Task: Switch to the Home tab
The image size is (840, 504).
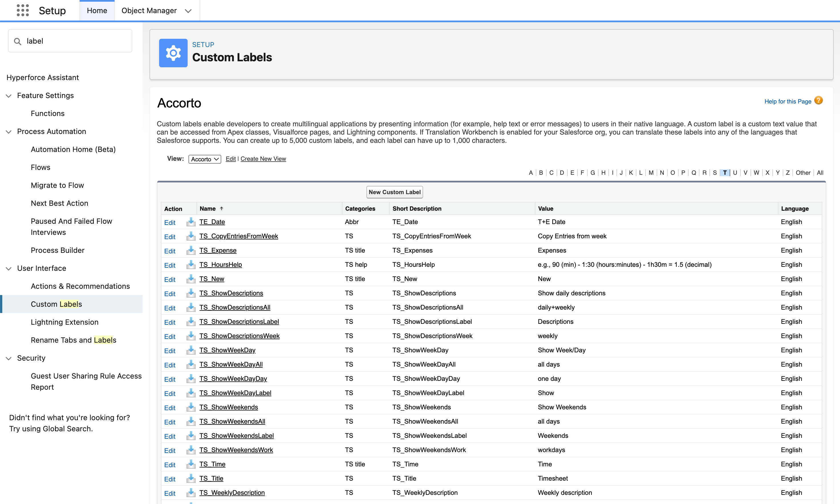Action: pos(97,11)
